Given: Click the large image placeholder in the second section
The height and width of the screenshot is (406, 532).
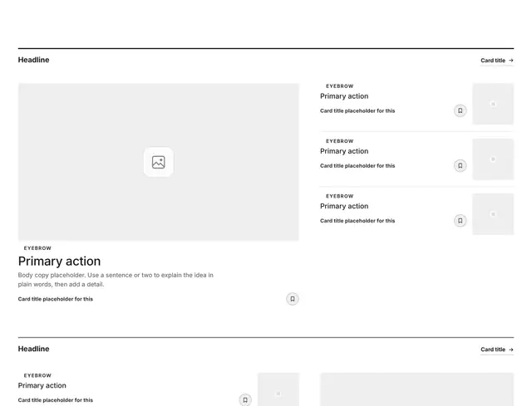Looking at the screenshot, I should 417,389.
